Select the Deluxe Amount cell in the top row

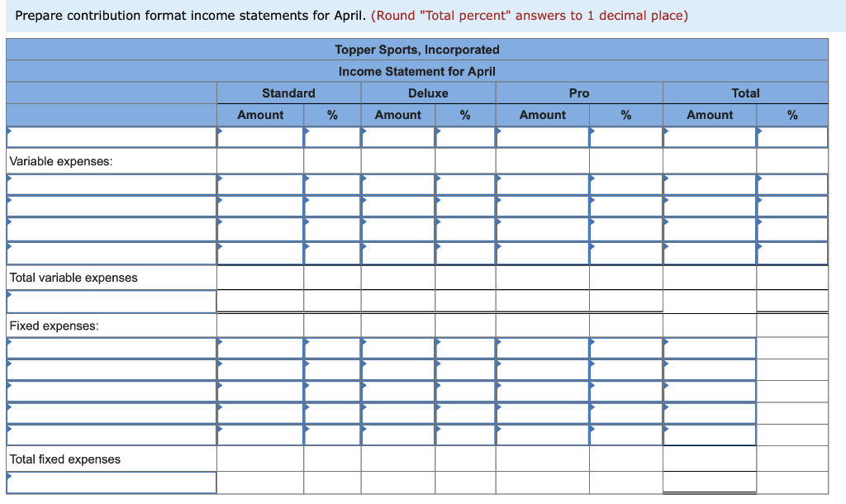click(x=398, y=137)
